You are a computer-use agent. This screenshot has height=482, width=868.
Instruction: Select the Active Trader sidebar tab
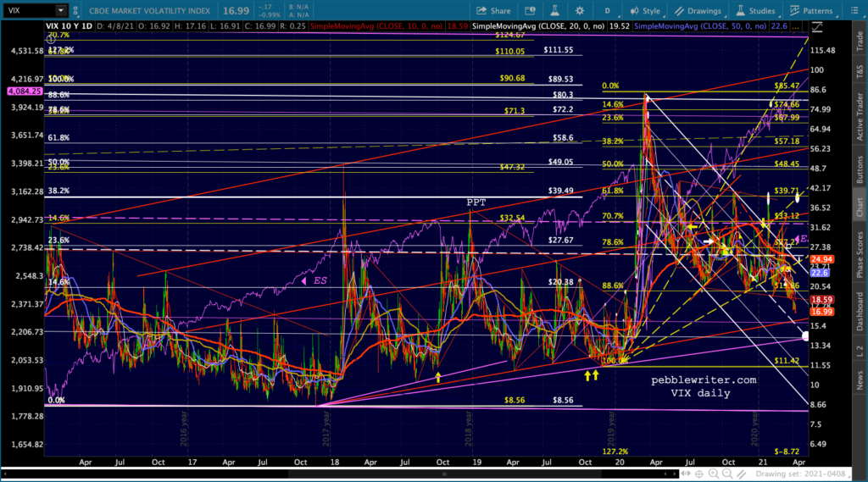(859, 117)
